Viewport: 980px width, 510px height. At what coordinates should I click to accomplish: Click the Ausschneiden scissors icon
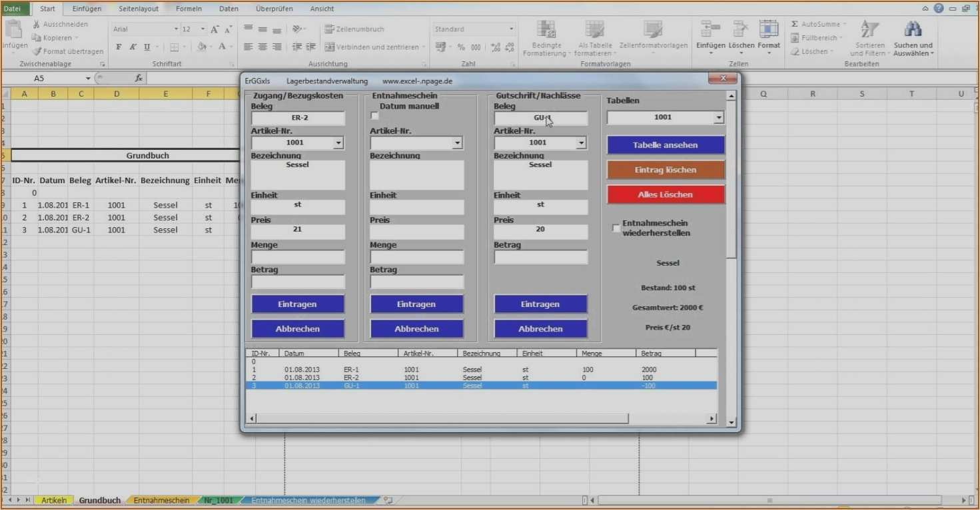pyautogui.click(x=37, y=24)
